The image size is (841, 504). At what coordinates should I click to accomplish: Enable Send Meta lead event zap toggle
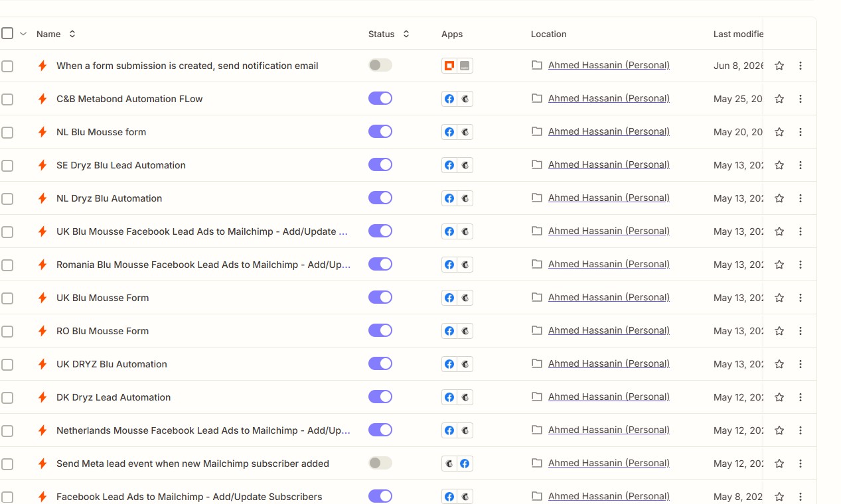[x=380, y=463]
